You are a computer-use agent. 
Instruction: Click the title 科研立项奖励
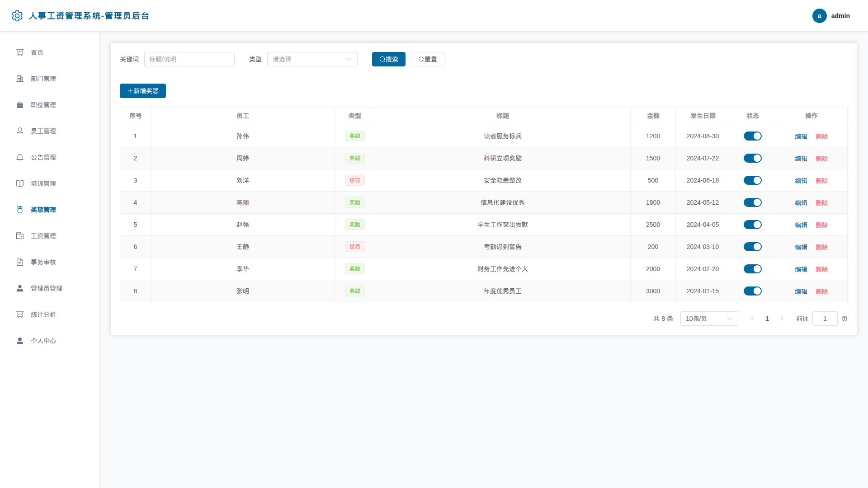click(503, 158)
